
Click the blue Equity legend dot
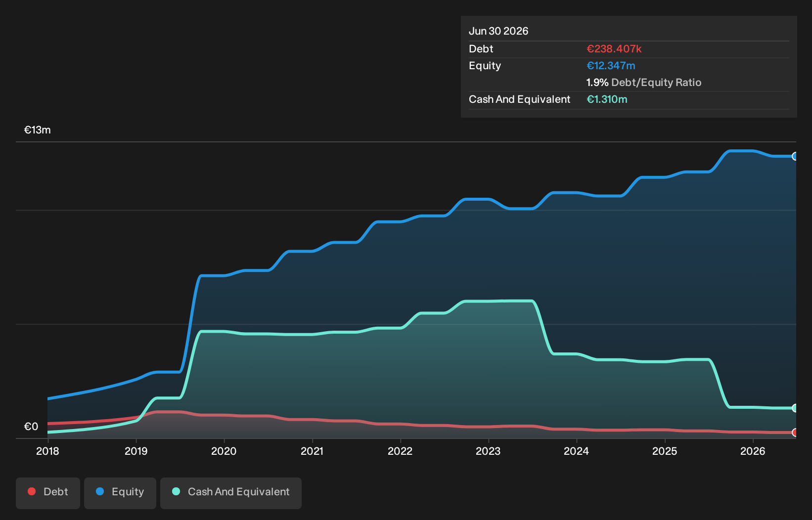(x=100, y=491)
